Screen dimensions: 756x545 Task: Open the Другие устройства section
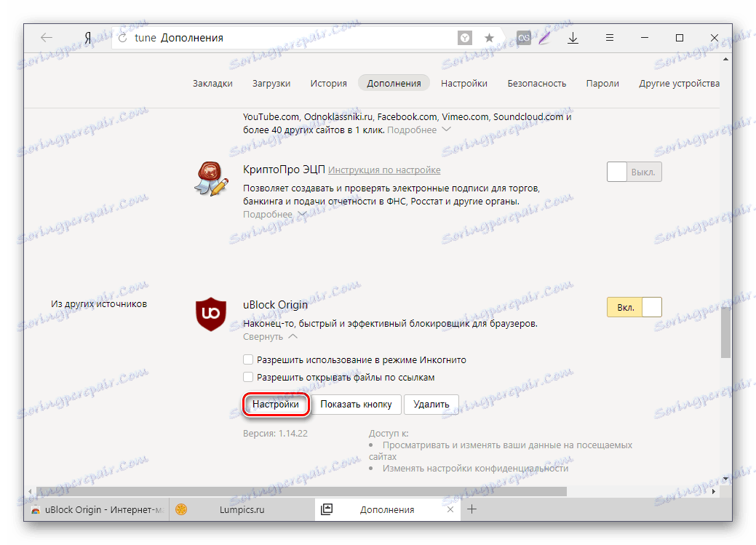[680, 84]
